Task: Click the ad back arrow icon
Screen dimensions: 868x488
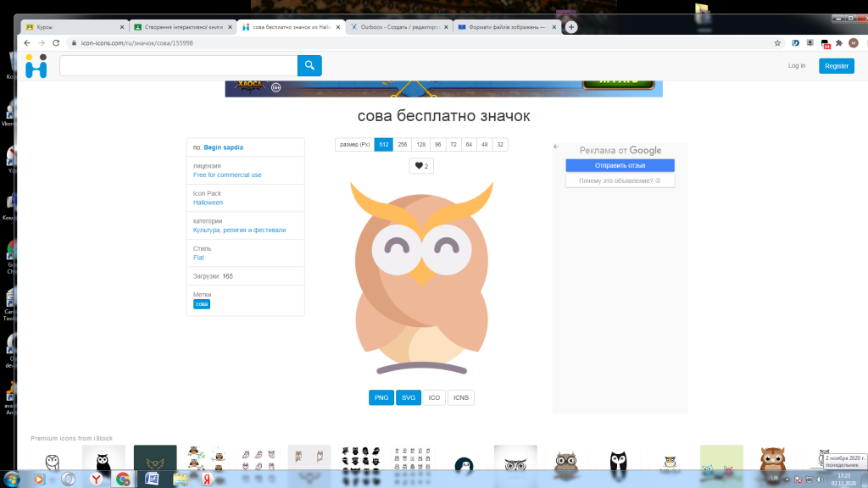Action: pyautogui.click(x=556, y=147)
